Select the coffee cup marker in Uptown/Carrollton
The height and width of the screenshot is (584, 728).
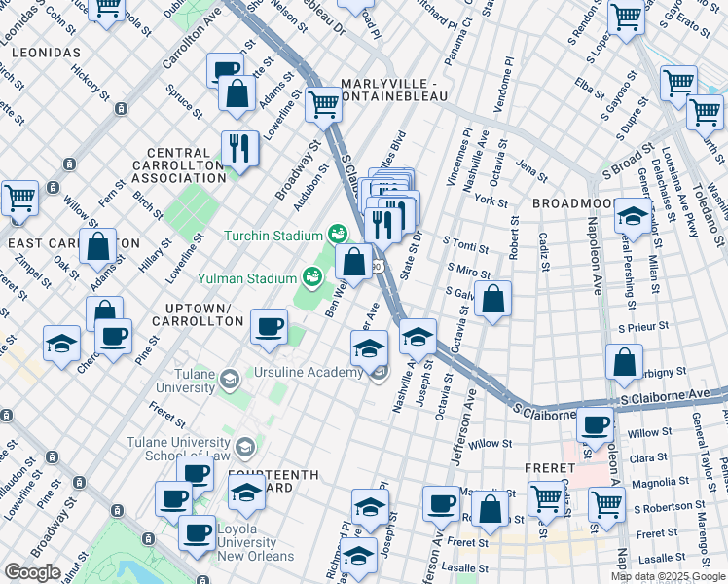point(269,326)
